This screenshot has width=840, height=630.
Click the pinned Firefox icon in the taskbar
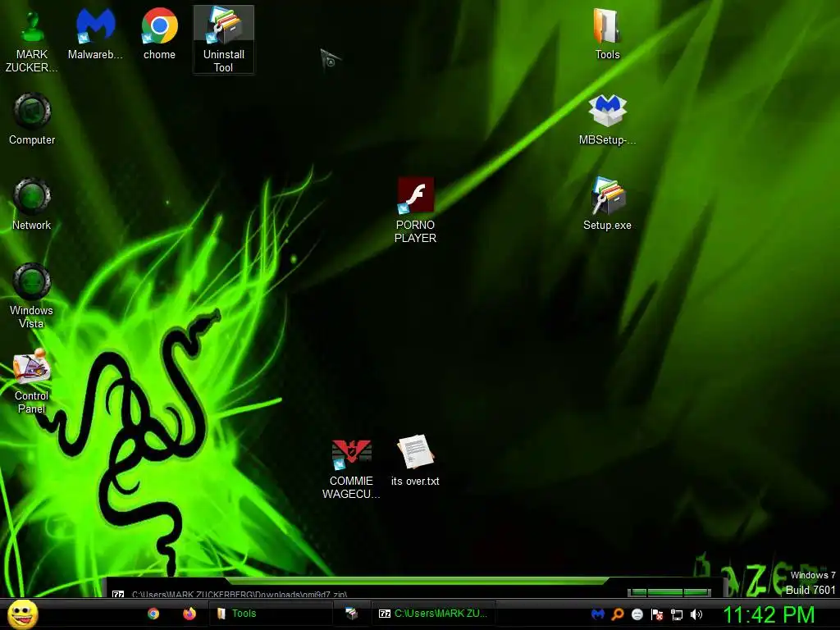click(x=189, y=614)
